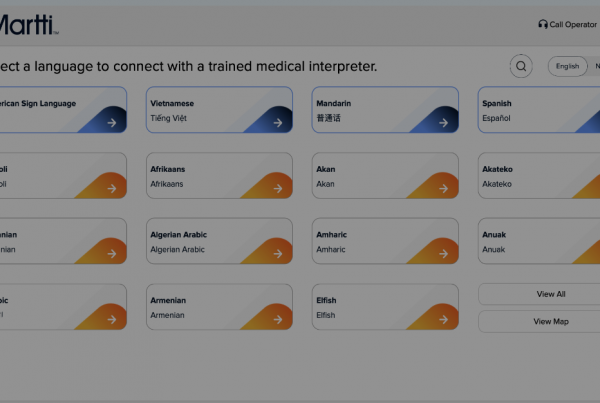Viewport: 600px width, 403px height.
Task: Click the arrow on Afrikaans card
Action: (x=278, y=188)
